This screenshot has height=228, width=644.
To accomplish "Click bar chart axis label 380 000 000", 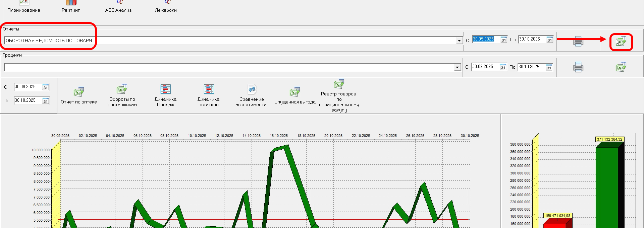I will [x=520, y=144].
